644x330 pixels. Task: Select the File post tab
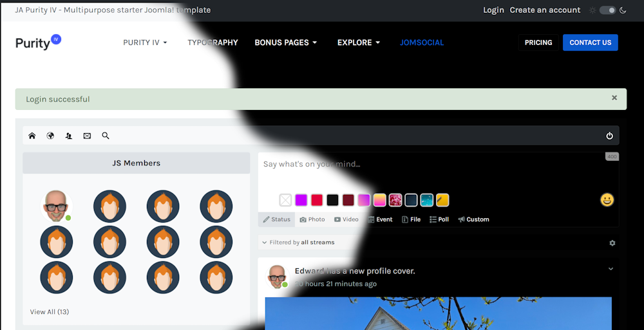click(x=411, y=219)
